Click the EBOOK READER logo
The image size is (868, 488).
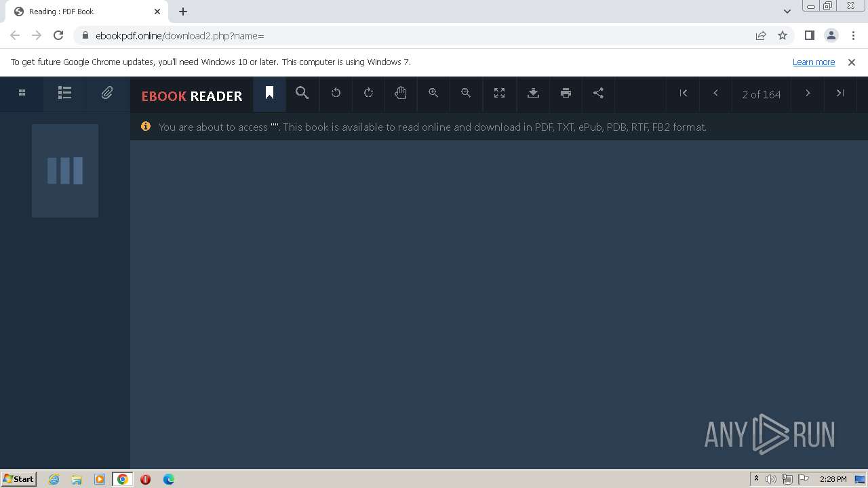pyautogui.click(x=192, y=96)
